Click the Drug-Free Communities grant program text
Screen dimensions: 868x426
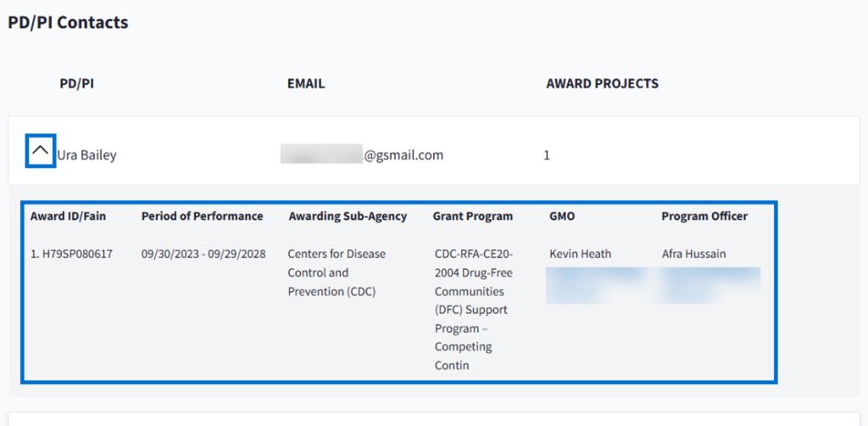[474, 300]
